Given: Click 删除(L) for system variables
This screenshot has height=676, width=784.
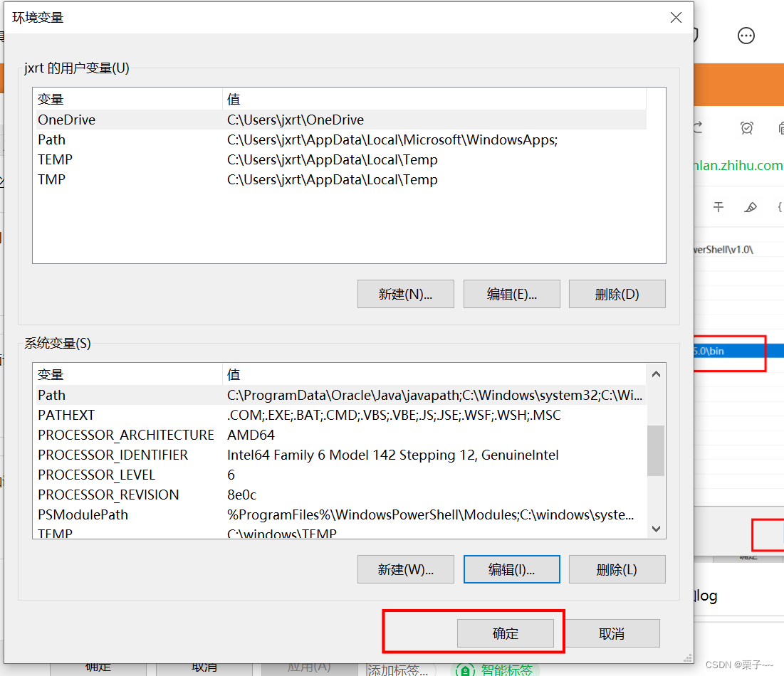Looking at the screenshot, I should point(617,569).
